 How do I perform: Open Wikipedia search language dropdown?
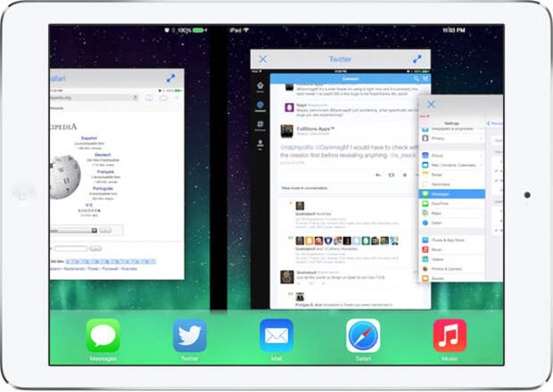[x=73, y=231]
